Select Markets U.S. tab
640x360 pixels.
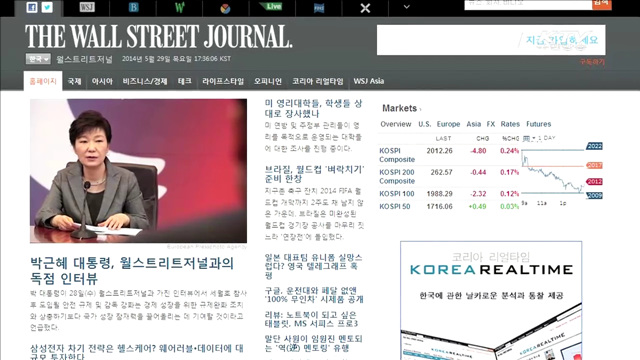[424, 124]
